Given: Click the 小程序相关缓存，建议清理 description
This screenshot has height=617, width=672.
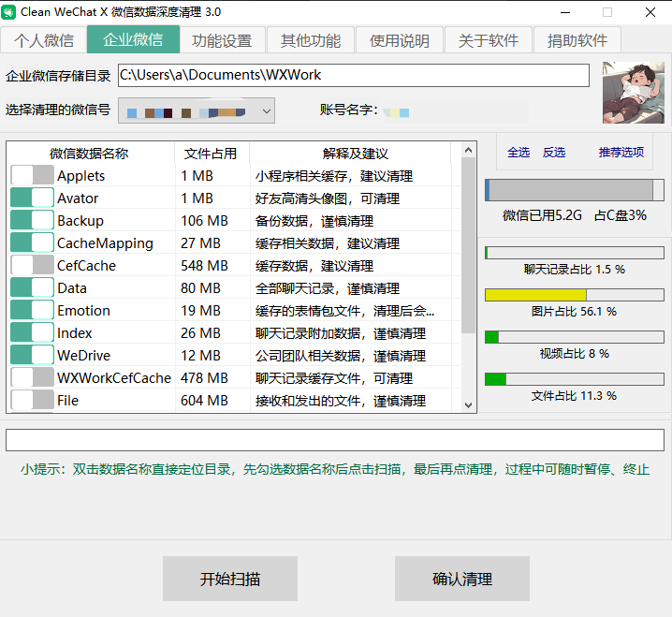Looking at the screenshot, I should [x=334, y=176].
